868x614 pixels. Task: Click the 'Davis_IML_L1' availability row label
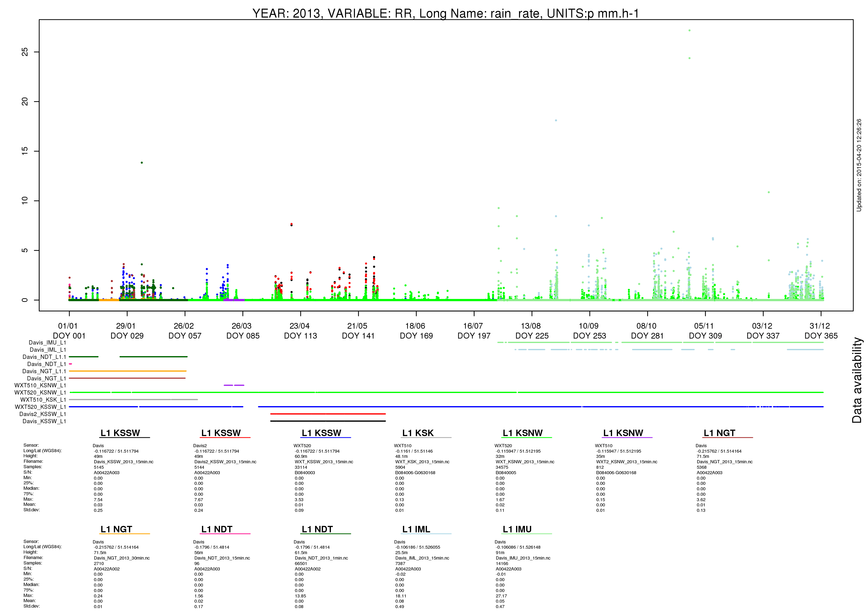pyautogui.click(x=48, y=350)
